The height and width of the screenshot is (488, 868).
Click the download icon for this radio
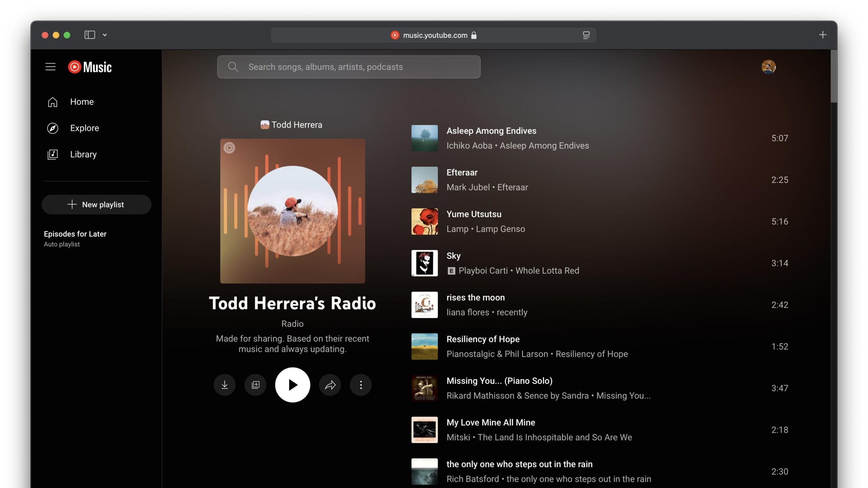pos(225,384)
